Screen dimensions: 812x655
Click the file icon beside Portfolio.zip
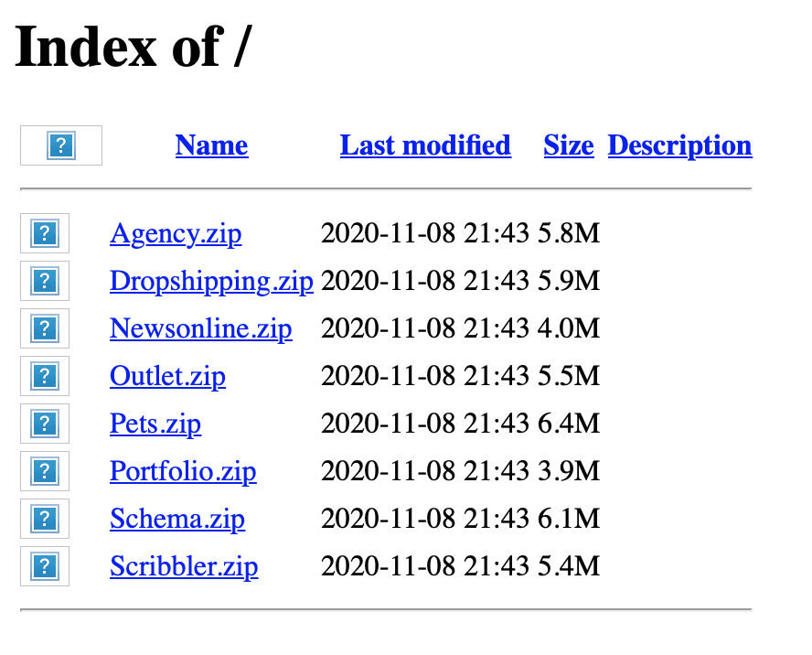click(x=45, y=471)
